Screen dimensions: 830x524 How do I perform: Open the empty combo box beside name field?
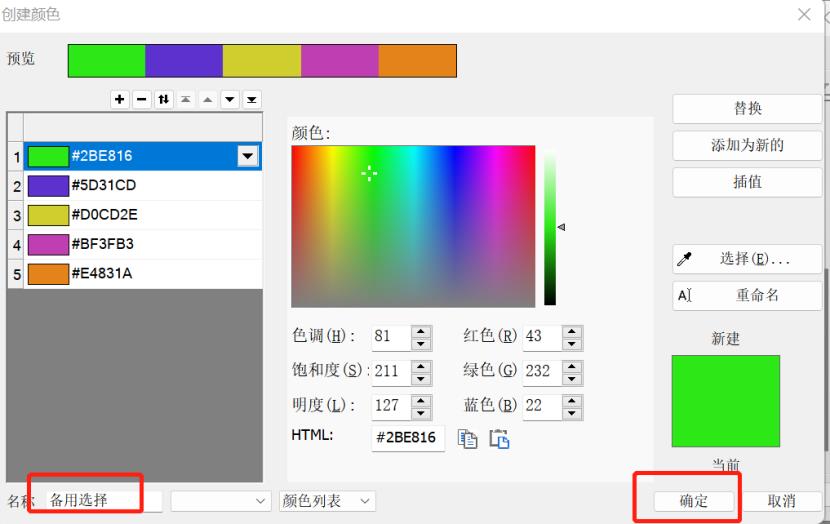[x=220, y=501]
